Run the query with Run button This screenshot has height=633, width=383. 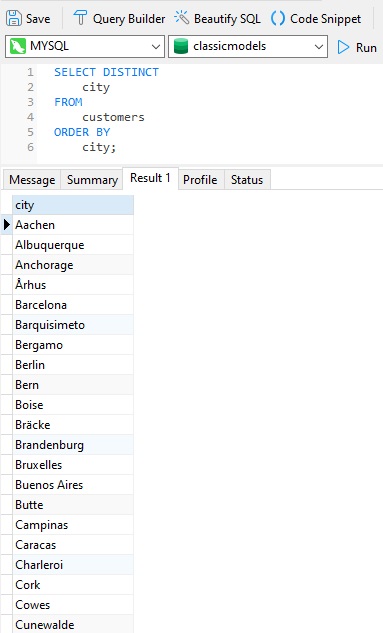point(357,47)
